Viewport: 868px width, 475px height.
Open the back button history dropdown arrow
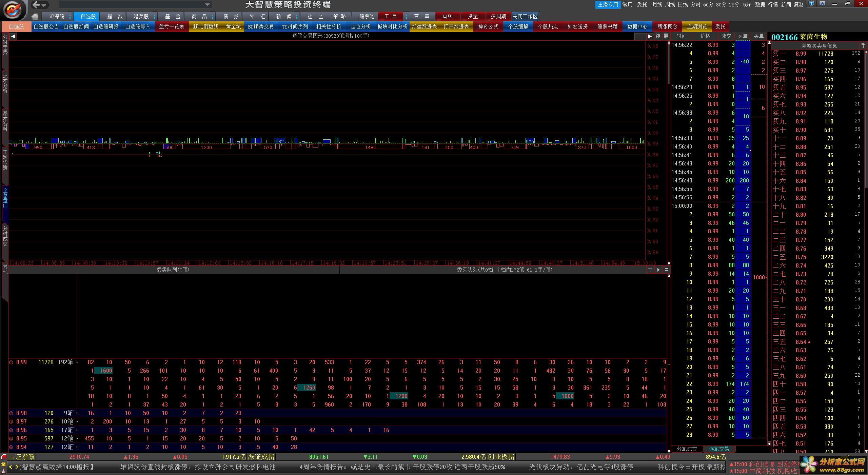[x=44, y=5]
